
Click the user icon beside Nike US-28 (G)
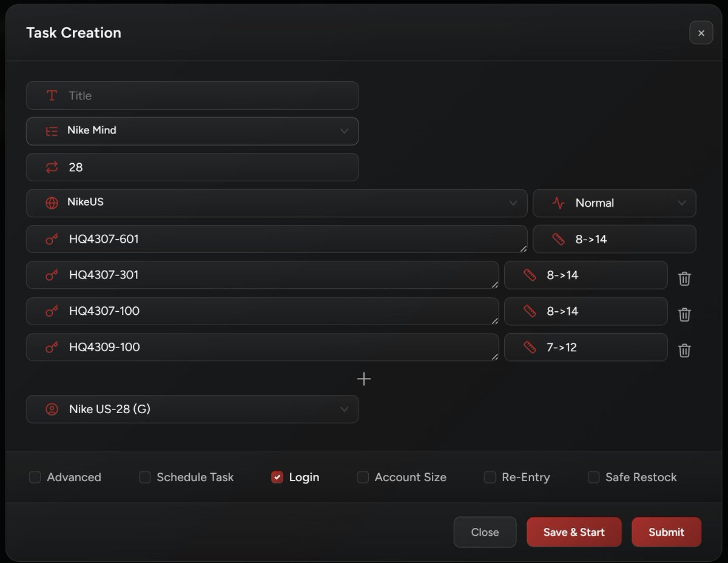(52, 409)
